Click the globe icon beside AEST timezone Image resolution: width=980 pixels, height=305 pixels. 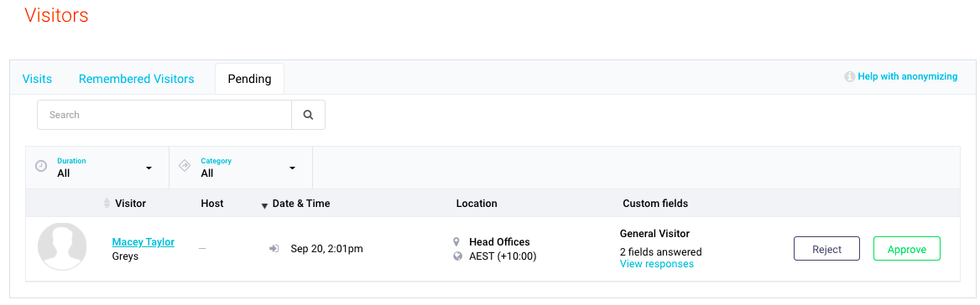(x=457, y=256)
